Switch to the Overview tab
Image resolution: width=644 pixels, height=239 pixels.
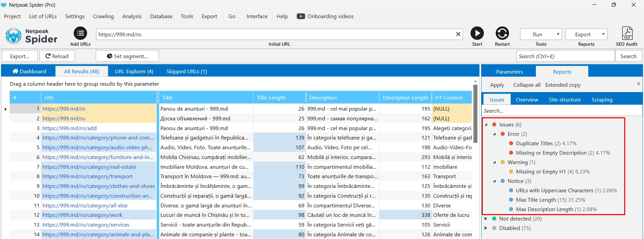527,99
